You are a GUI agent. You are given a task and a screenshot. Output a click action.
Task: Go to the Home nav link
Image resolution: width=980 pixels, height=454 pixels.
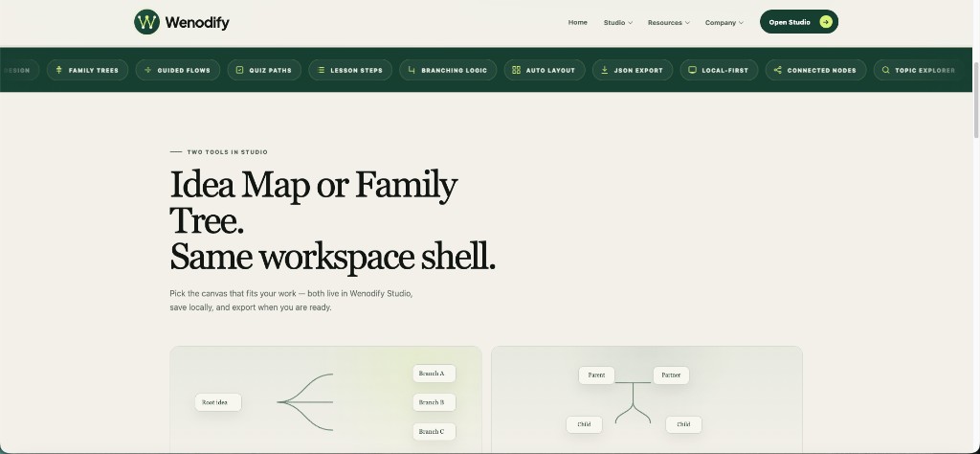click(x=577, y=23)
